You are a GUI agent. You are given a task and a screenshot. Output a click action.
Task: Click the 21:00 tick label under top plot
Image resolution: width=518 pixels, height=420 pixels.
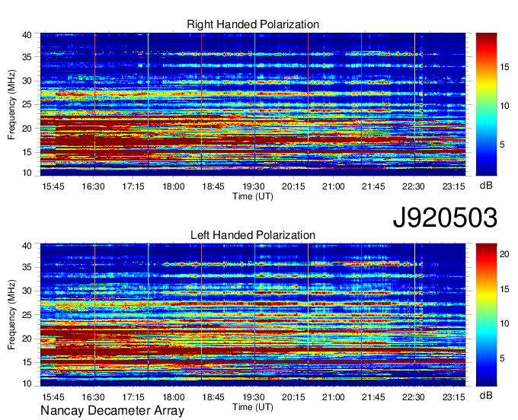tap(334, 186)
